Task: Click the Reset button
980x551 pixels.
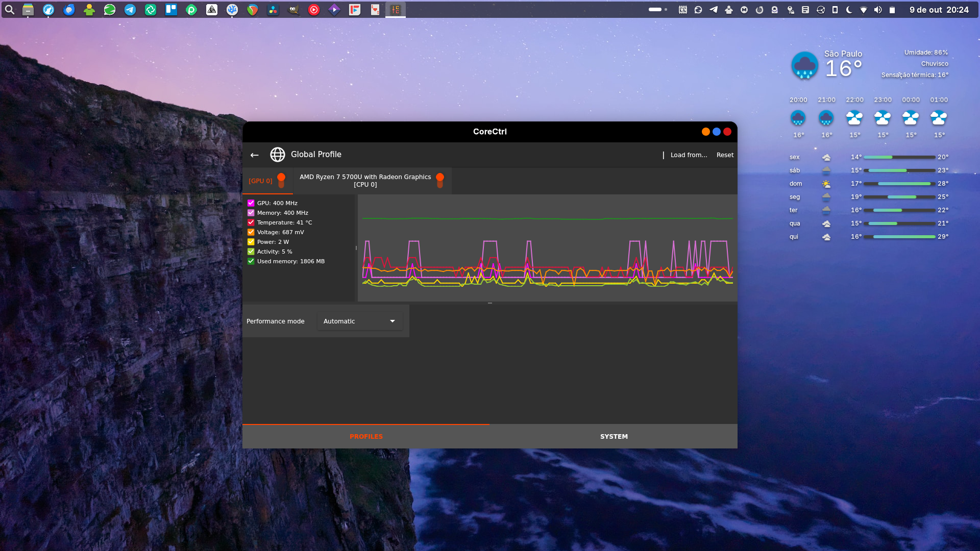Action: pyautogui.click(x=725, y=155)
